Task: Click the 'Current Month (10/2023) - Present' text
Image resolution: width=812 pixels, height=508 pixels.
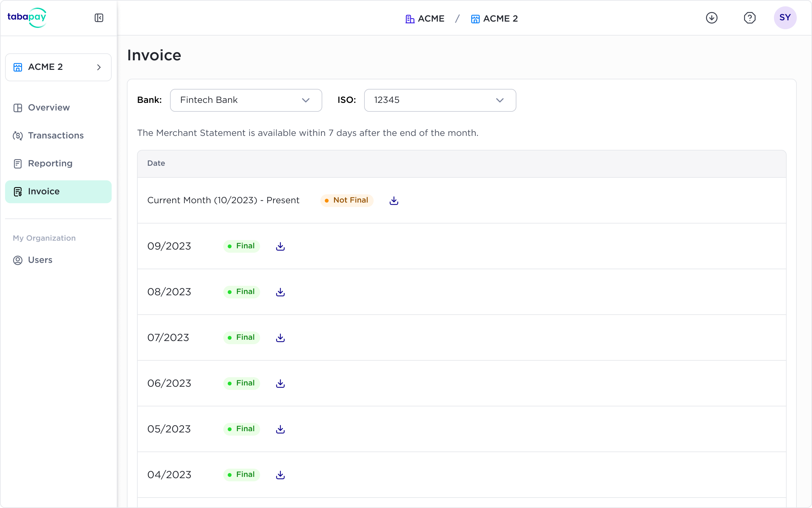Action: tap(223, 200)
